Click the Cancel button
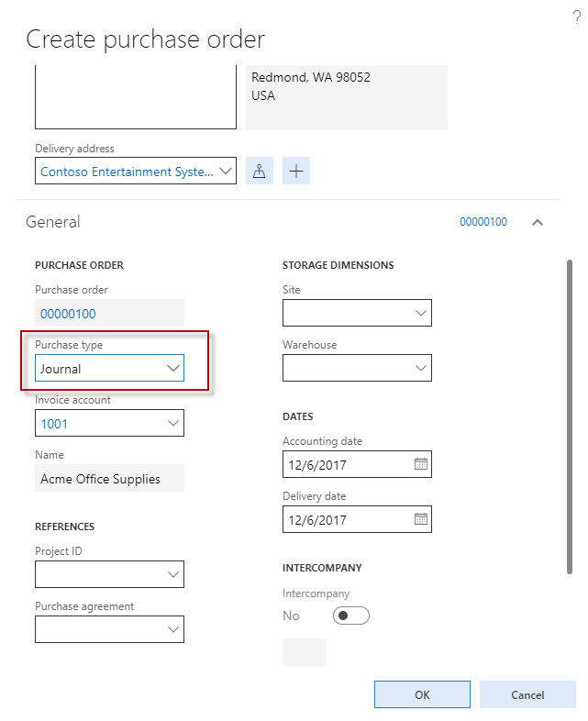This screenshot has width=588, height=721. click(x=527, y=694)
